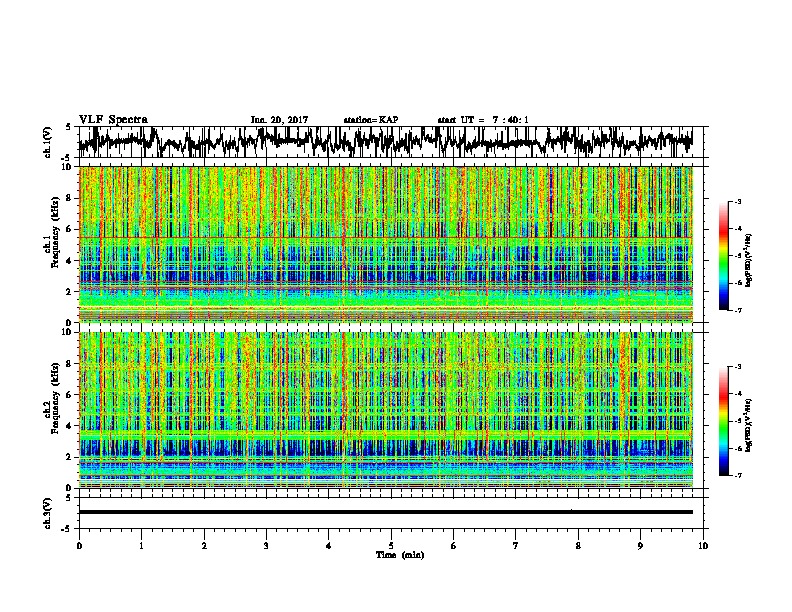Click the "-3" label on ch.1 color bar
The width and height of the screenshot is (792, 612).
point(737,201)
